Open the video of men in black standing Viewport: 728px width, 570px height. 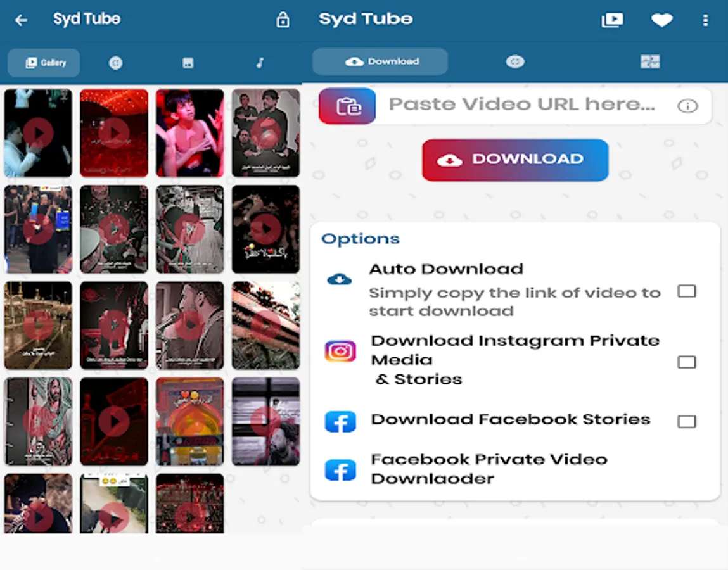265,133
